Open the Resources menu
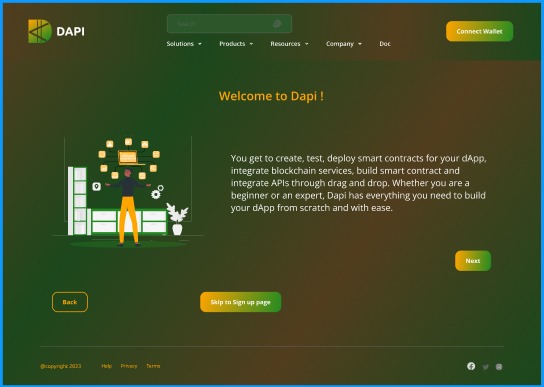Viewport: 544px width, 387px height. 286,44
